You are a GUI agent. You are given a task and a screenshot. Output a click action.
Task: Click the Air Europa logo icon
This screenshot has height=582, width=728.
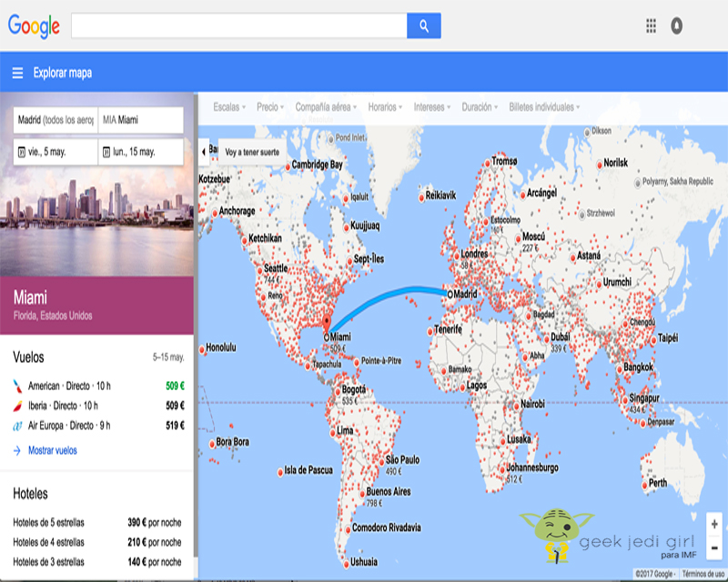pos(17,426)
